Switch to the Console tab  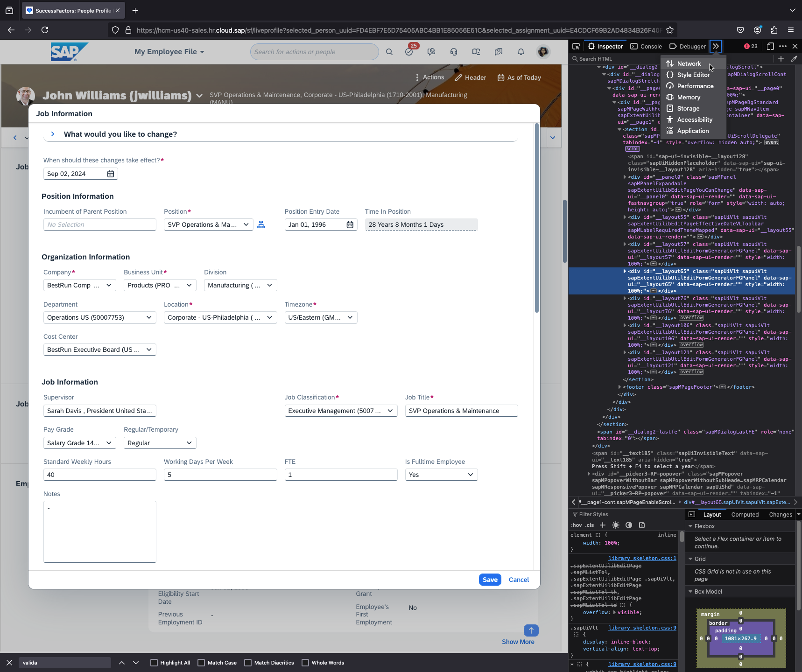(x=646, y=46)
